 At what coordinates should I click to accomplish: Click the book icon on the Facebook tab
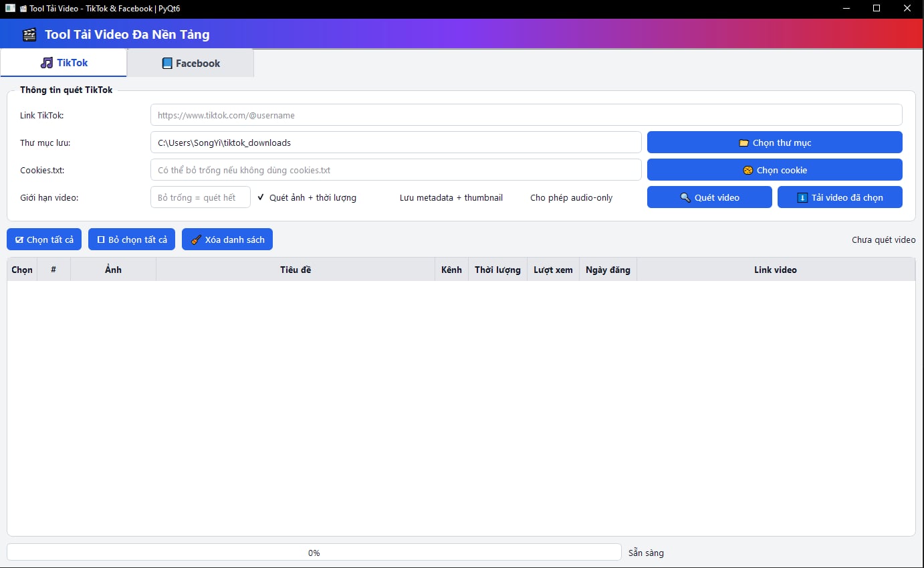167,64
